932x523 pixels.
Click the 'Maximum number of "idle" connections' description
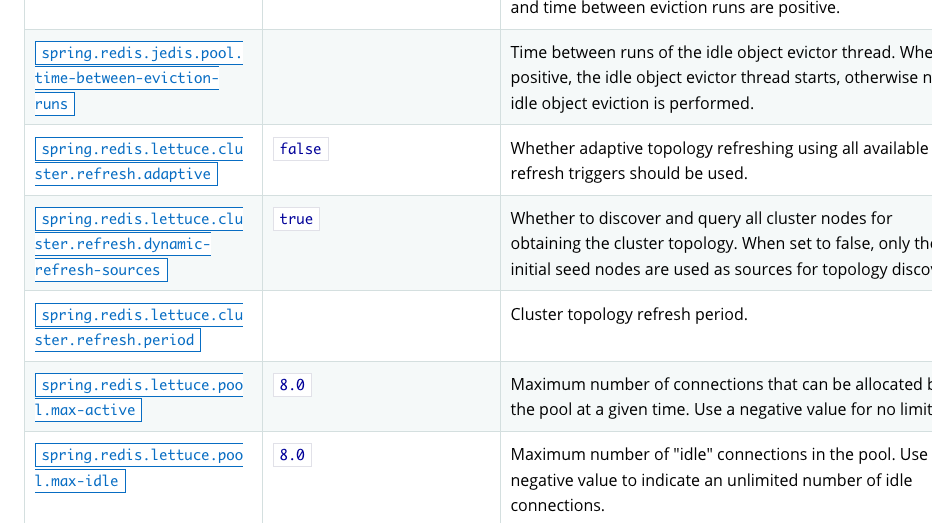point(721,480)
